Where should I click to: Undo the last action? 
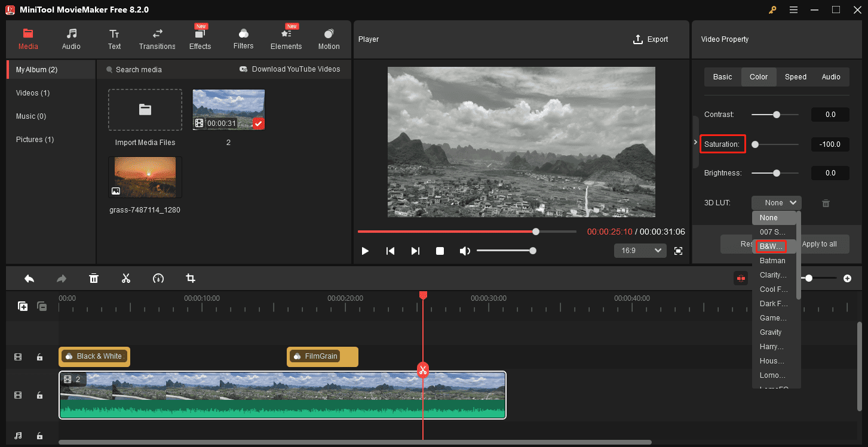point(29,278)
